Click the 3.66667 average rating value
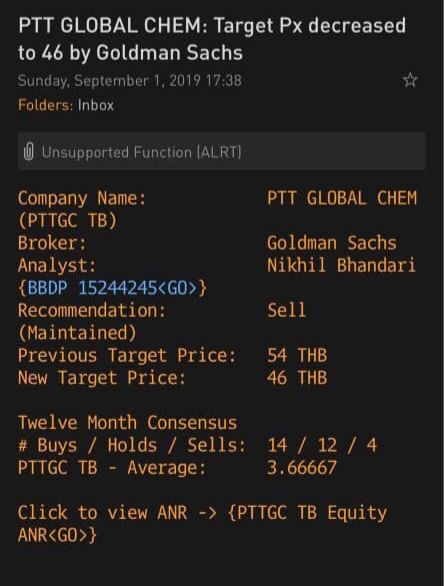The height and width of the screenshot is (586, 444). click(x=302, y=468)
